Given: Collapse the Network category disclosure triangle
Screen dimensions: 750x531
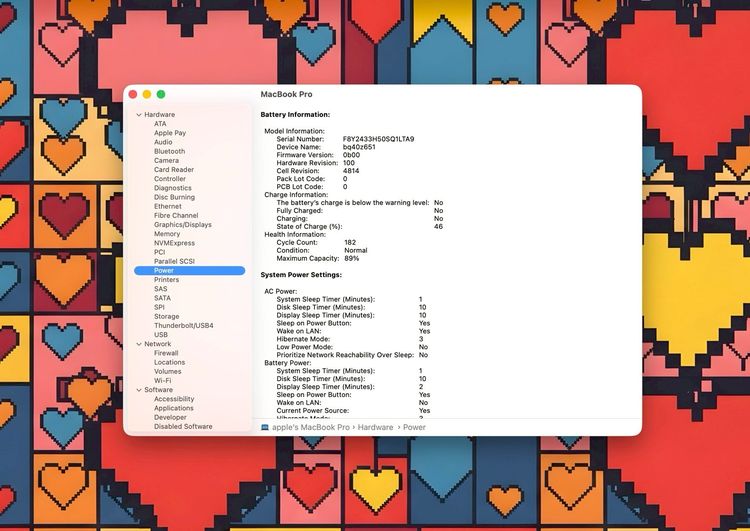Looking at the screenshot, I should click(x=139, y=344).
